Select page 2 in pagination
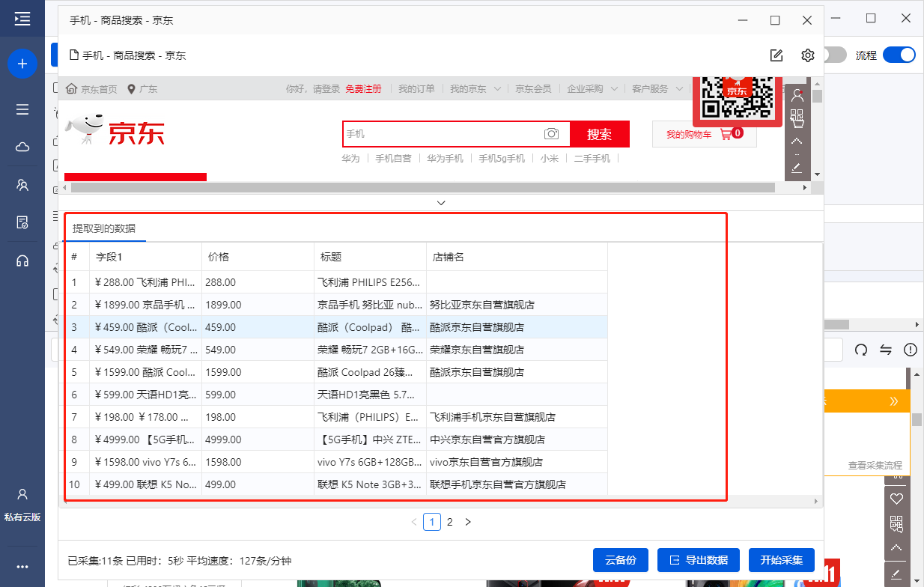 (450, 522)
